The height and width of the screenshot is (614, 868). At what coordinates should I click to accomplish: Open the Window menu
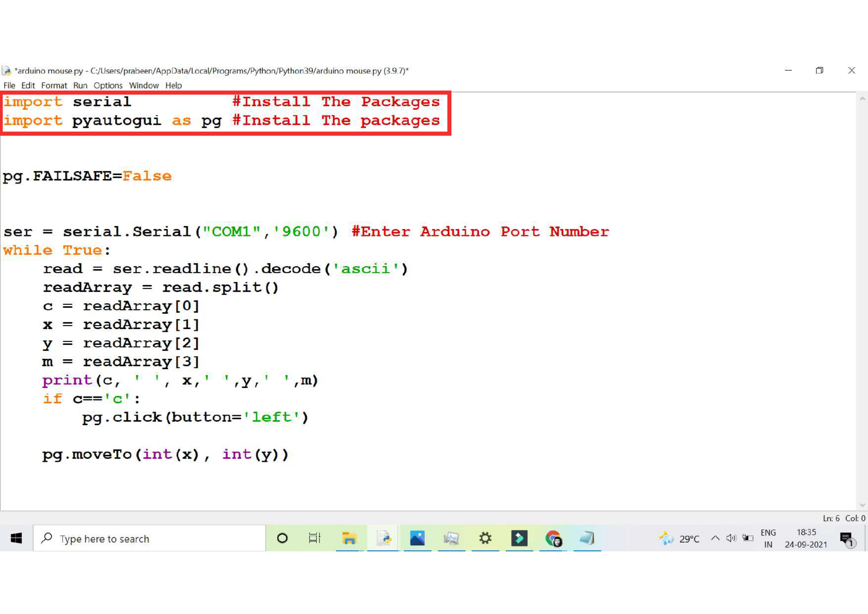click(x=144, y=85)
